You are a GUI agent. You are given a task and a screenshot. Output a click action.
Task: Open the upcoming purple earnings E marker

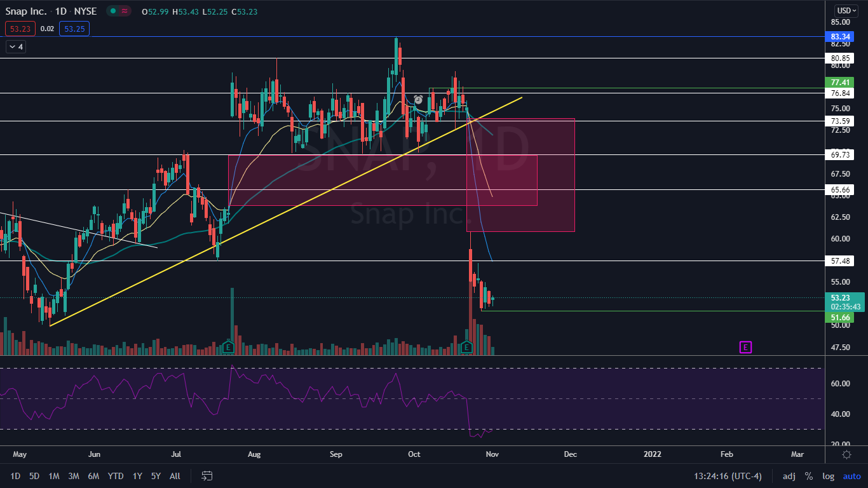click(x=745, y=347)
